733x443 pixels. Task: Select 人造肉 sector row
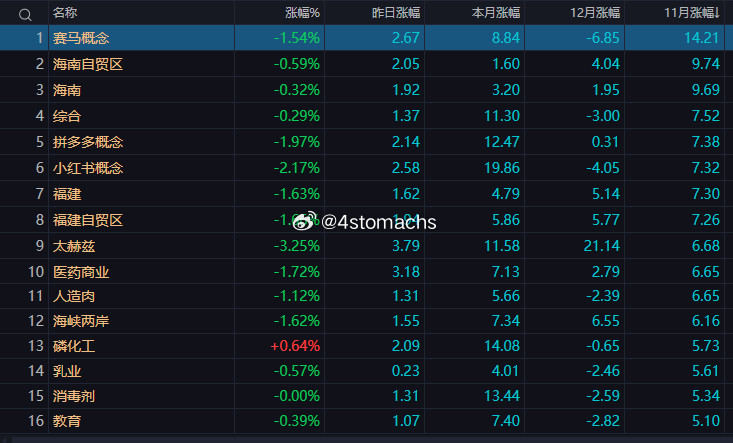73,297
